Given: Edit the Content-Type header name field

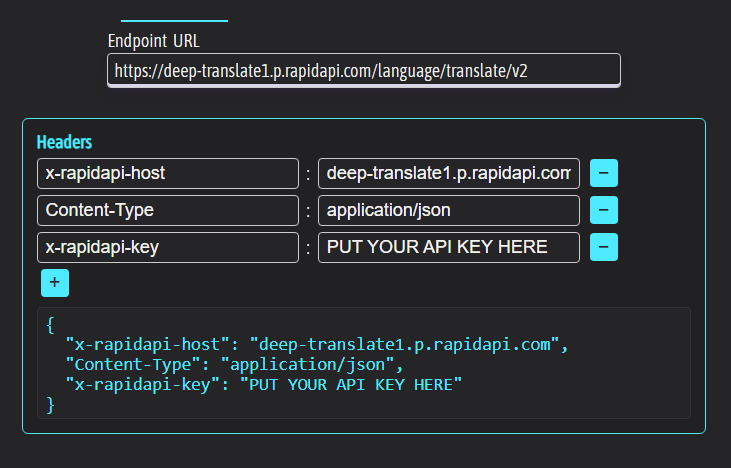Looking at the screenshot, I should (168, 210).
